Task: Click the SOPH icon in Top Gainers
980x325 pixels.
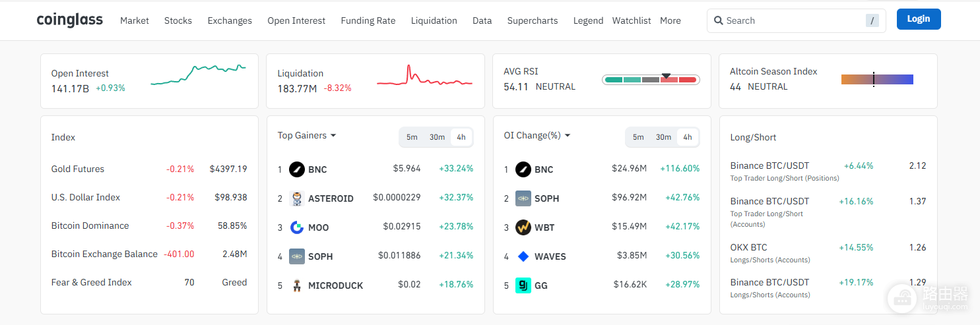Action: (297, 256)
